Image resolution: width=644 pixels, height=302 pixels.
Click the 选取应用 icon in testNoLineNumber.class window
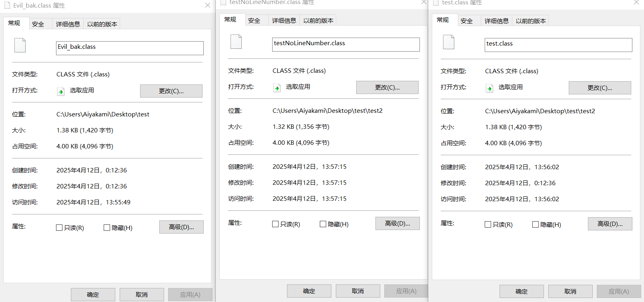[x=277, y=88]
